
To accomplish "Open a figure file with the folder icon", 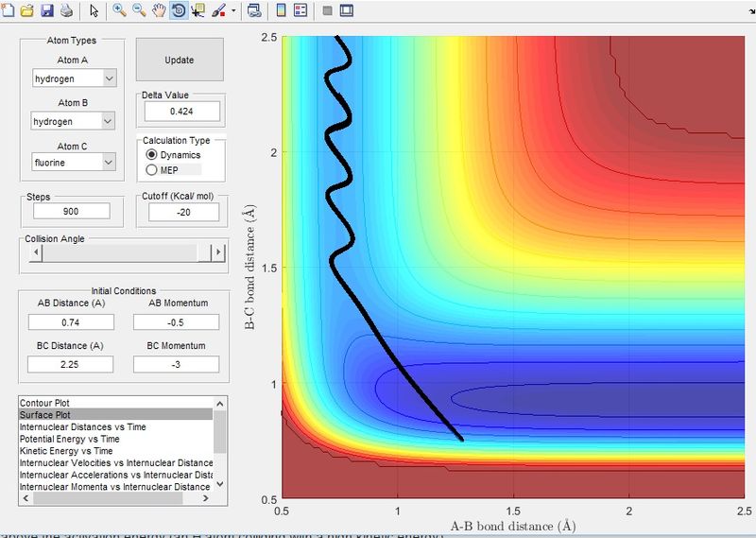I will [x=27, y=10].
